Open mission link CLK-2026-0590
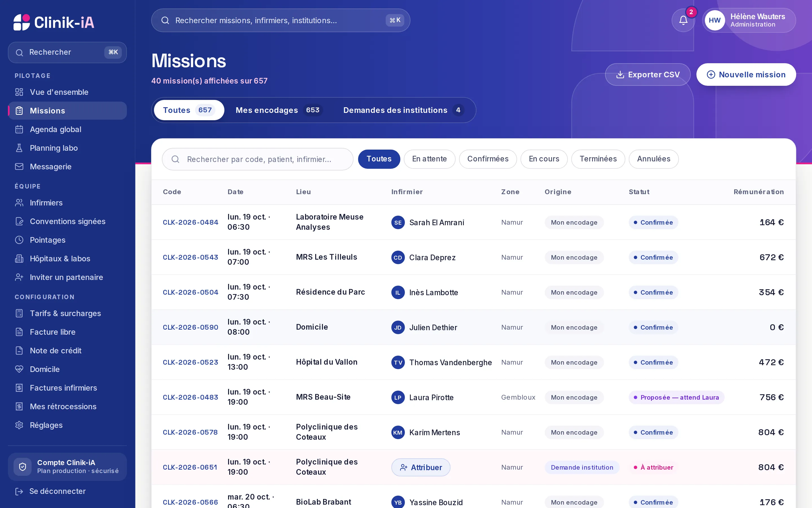The width and height of the screenshot is (812, 508). pyautogui.click(x=190, y=327)
